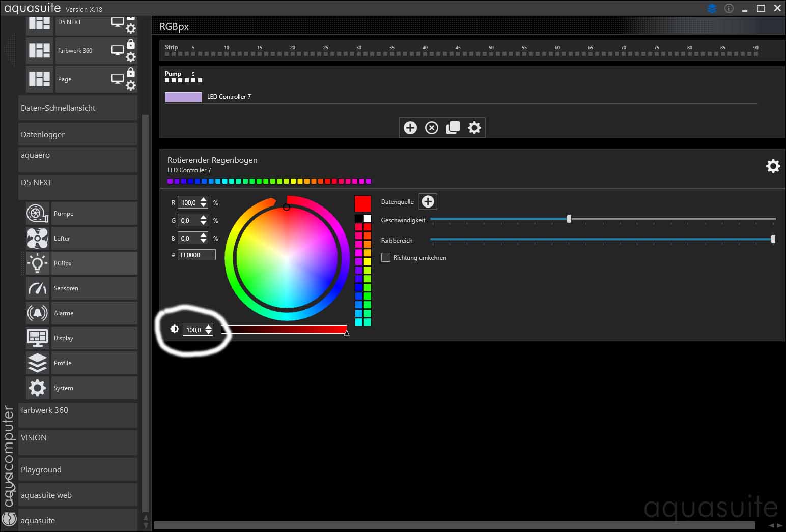Open the Profile menu entry
The image size is (786, 532).
[x=94, y=363]
